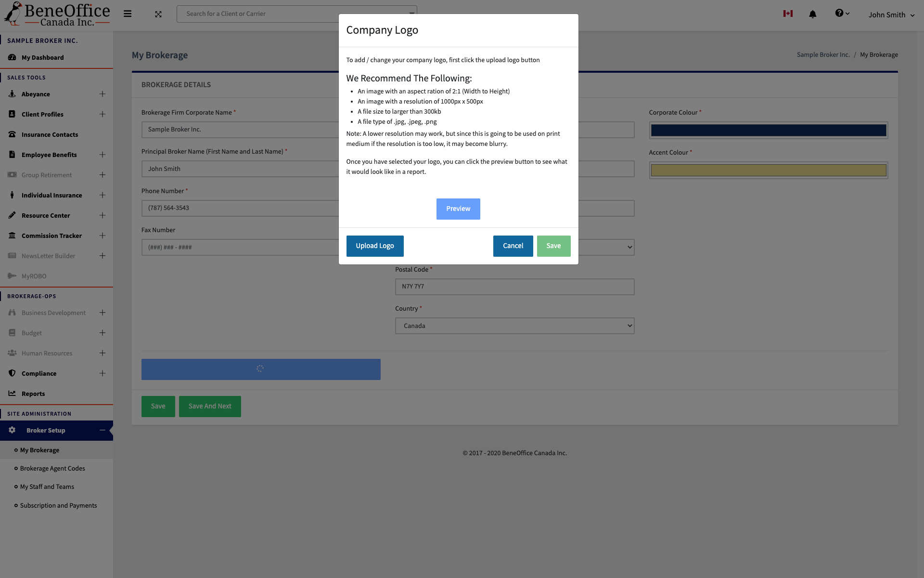The width and height of the screenshot is (924, 578).
Task: Click the Commission Tracker bank icon
Action: coord(12,236)
